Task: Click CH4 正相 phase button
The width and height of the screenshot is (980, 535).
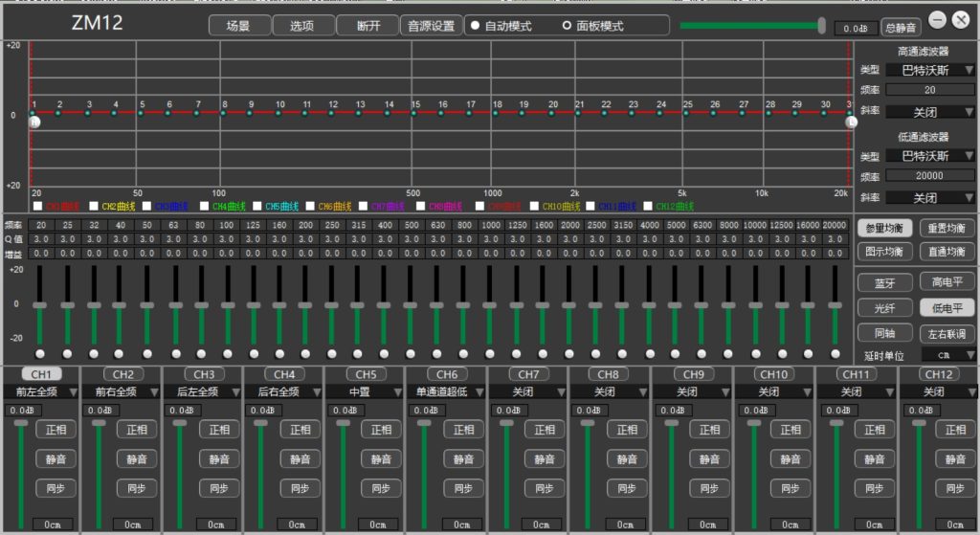Action: 301,430
